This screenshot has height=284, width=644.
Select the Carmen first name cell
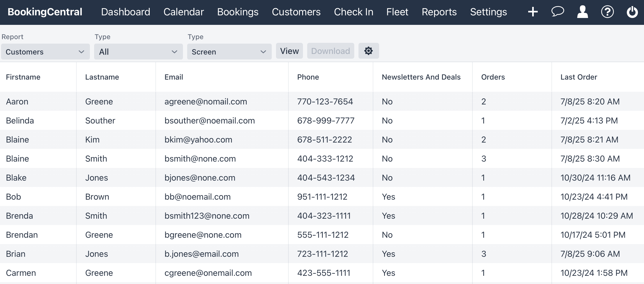21,273
